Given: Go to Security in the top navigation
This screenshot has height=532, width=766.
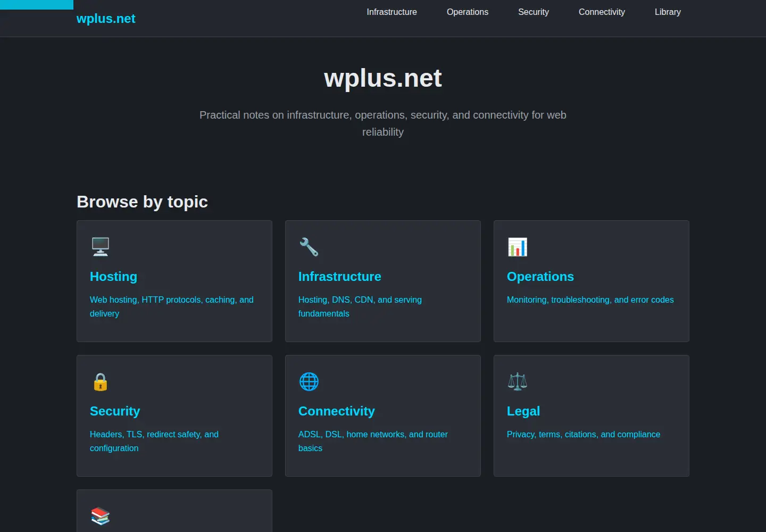Looking at the screenshot, I should tap(534, 12).
